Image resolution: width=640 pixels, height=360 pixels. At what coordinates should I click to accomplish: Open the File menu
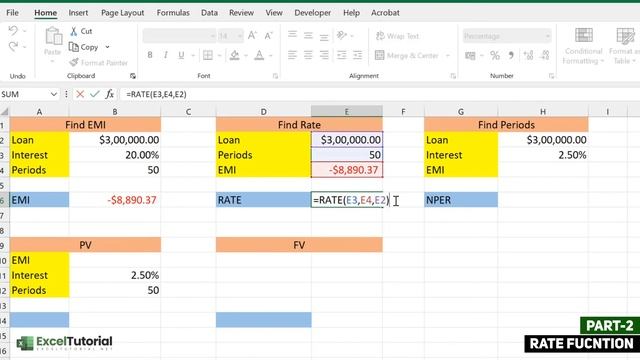click(x=12, y=13)
